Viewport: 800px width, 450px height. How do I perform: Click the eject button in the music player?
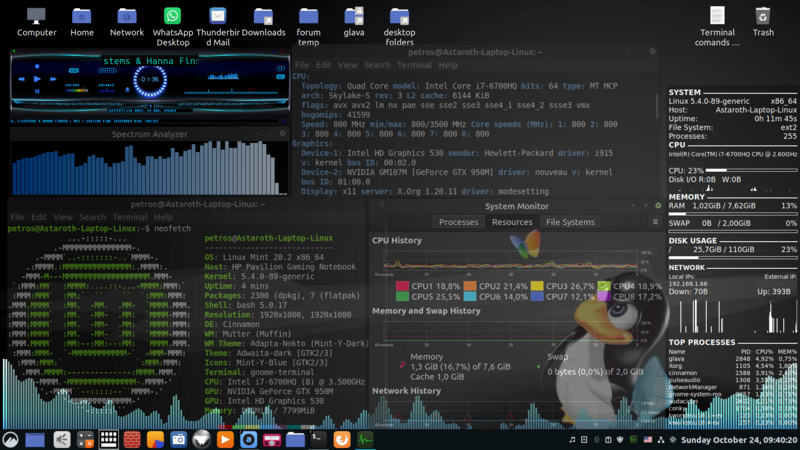[x=128, y=90]
